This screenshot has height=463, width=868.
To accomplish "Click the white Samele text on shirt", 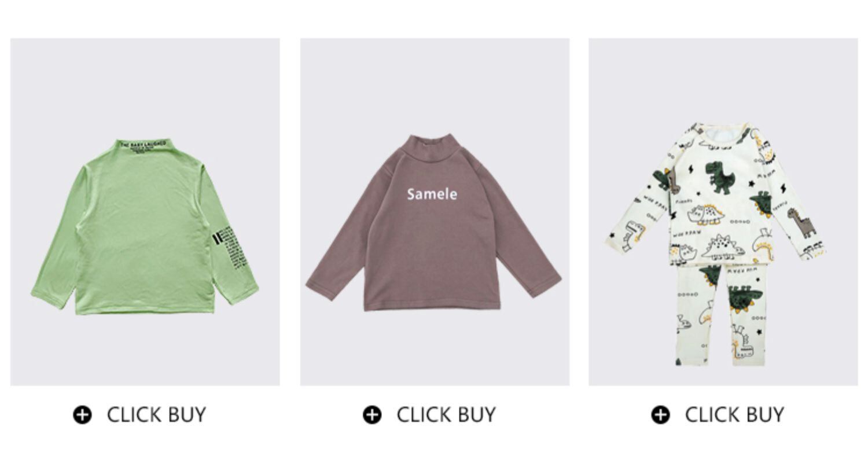I will (x=432, y=194).
